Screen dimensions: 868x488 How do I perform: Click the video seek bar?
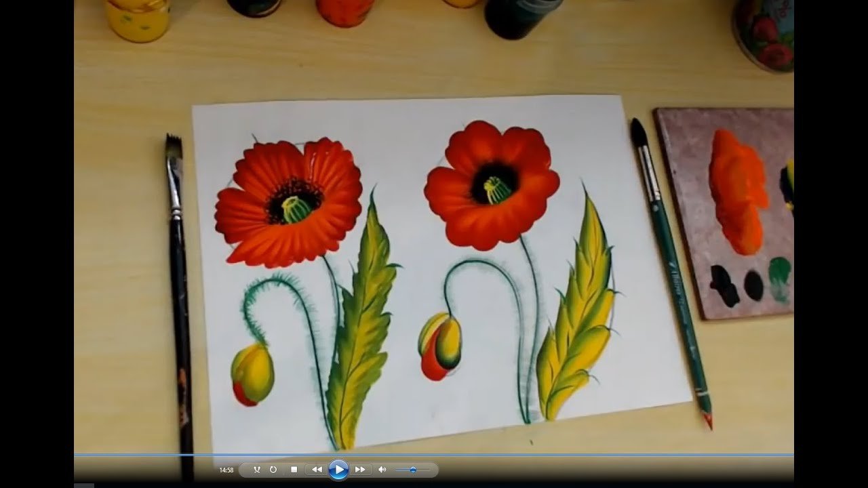[x=434, y=454]
